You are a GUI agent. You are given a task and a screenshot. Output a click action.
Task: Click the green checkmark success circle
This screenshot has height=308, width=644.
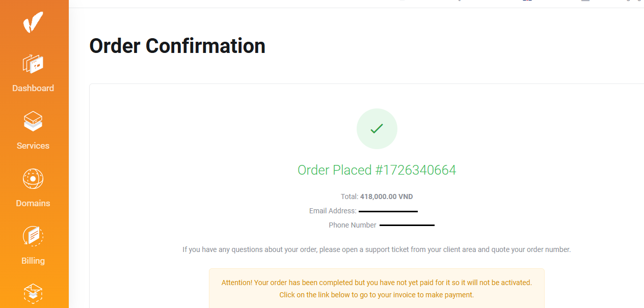(x=377, y=129)
